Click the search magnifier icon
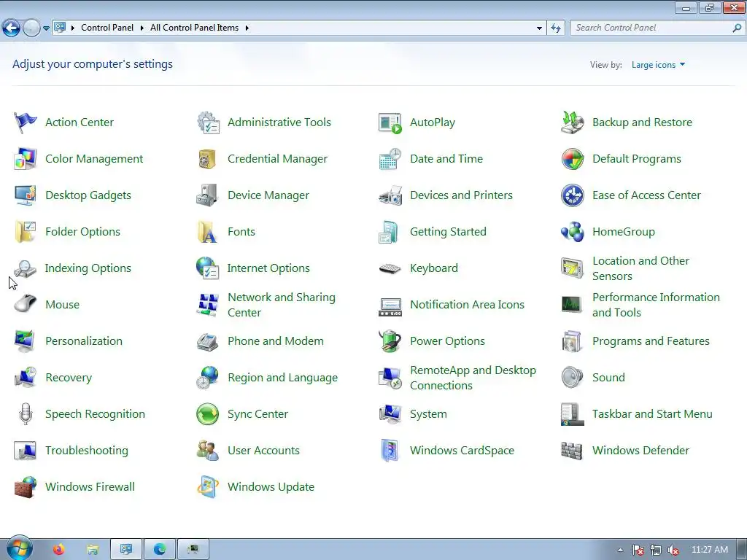747x560 pixels. click(x=737, y=28)
